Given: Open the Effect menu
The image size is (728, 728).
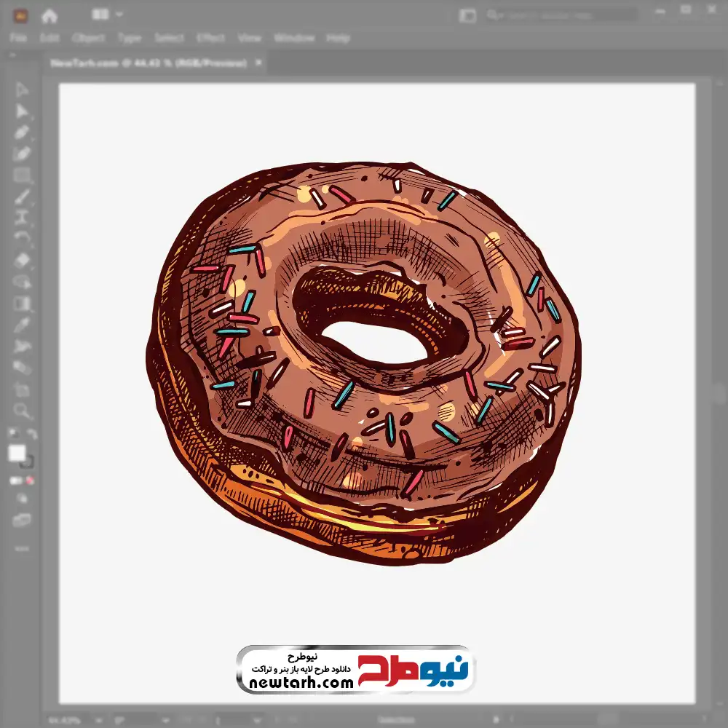Looking at the screenshot, I should [210, 39].
